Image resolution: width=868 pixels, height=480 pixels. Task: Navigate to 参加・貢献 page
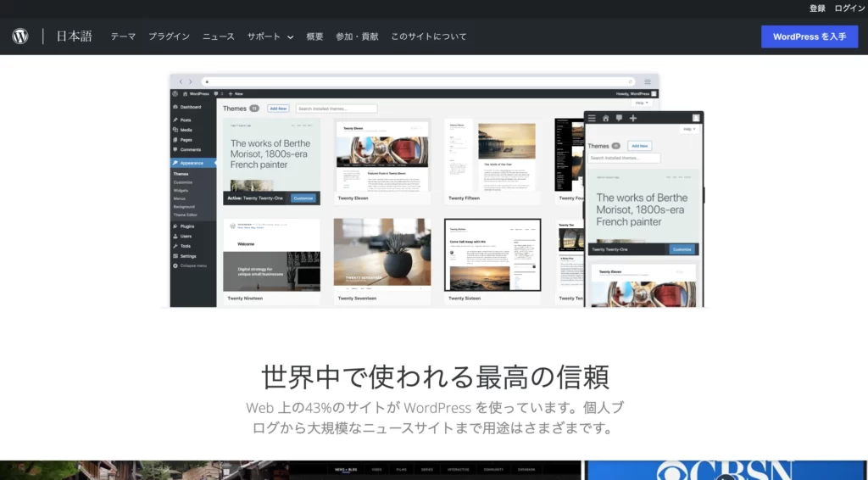pos(357,36)
